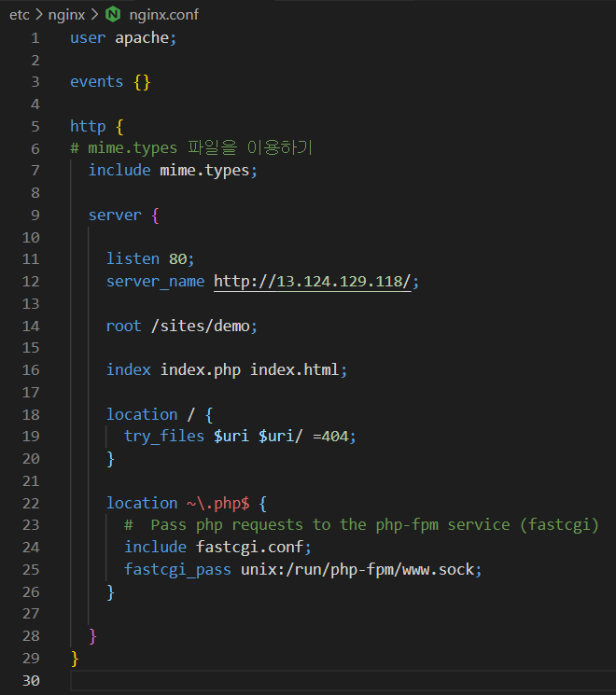
Task: Expand chevron after 'nginx' breadcrumb
Action: tap(94, 15)
